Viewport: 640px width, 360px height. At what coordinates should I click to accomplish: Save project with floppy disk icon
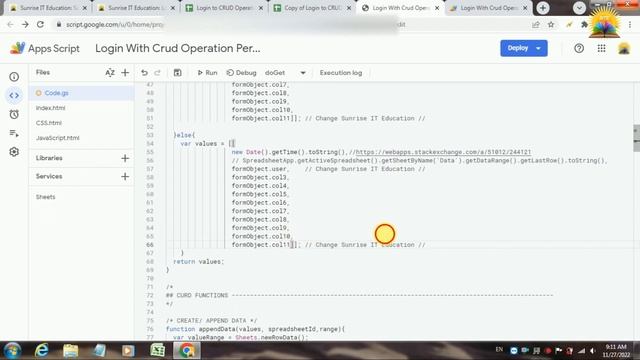tap(177, 73)
